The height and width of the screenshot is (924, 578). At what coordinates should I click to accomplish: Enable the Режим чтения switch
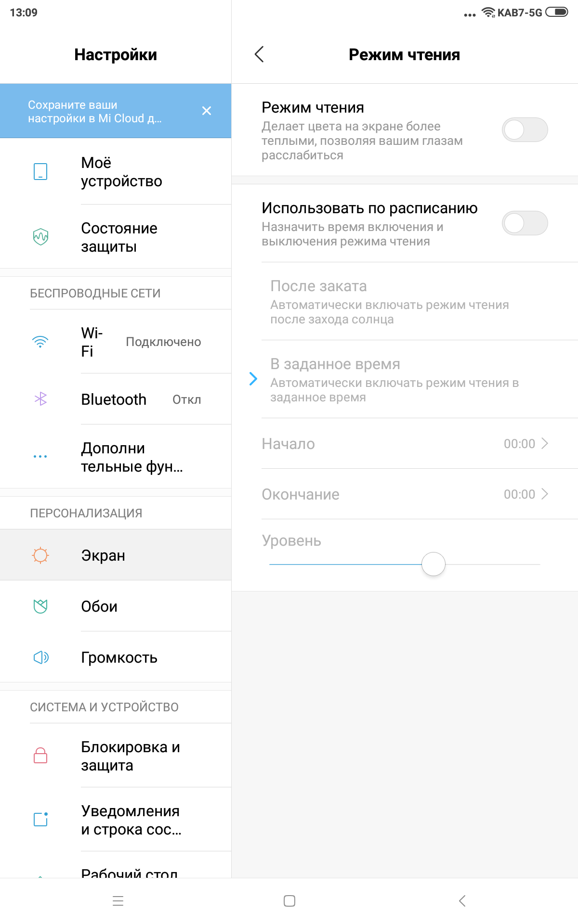pos(525,130)
